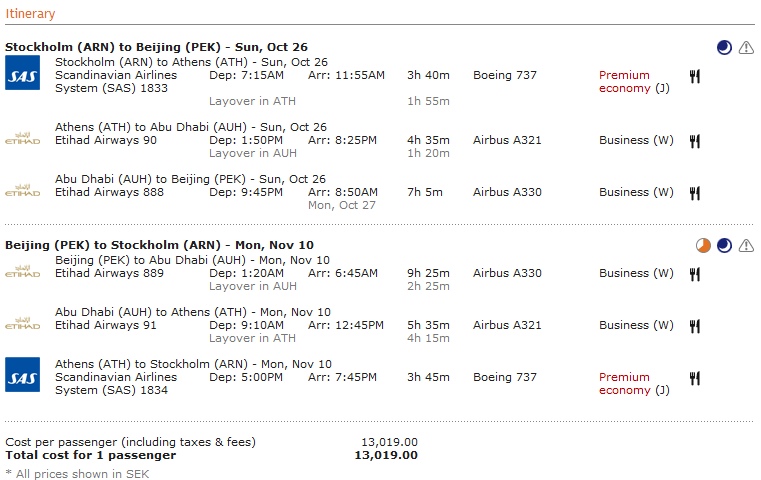Click the total cost 13,019.00 amount
Screen dimensions: 761x480
click(x=386, y=455)
